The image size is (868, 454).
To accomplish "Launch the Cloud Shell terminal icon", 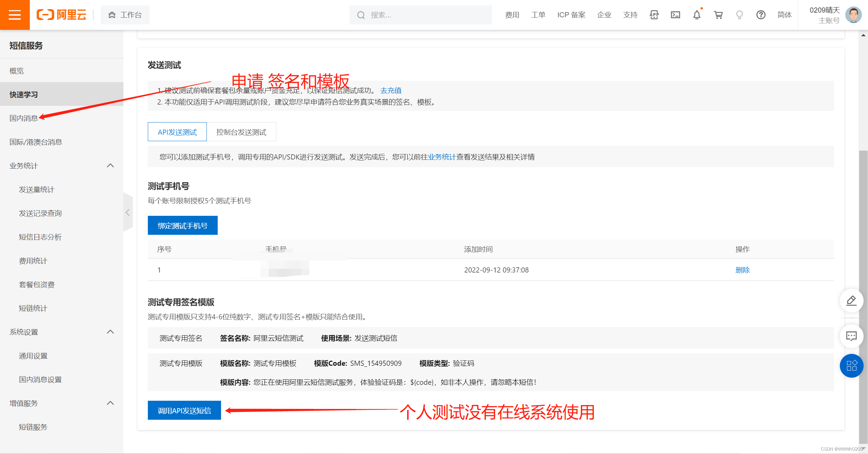I will [675, 15].
